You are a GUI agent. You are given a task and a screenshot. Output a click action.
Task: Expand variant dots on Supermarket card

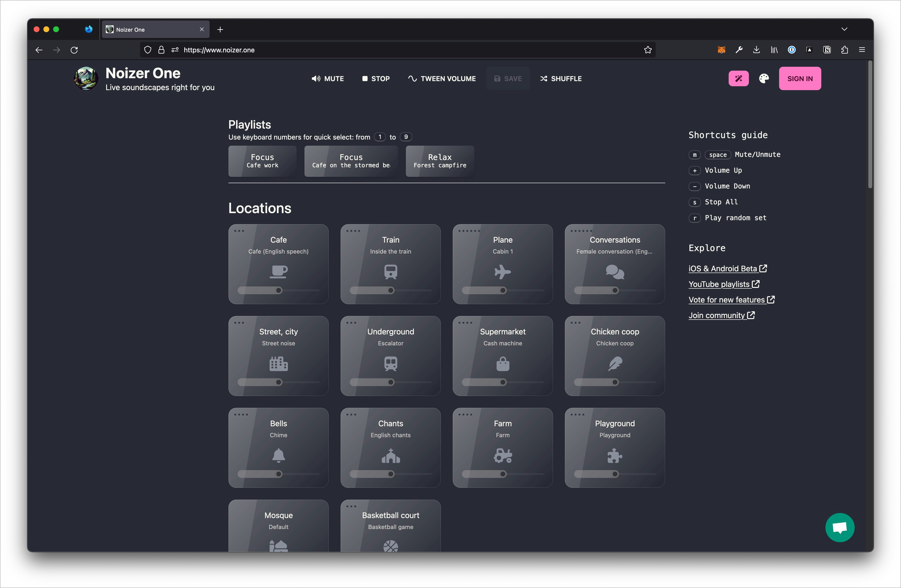(x=465, y=323)
